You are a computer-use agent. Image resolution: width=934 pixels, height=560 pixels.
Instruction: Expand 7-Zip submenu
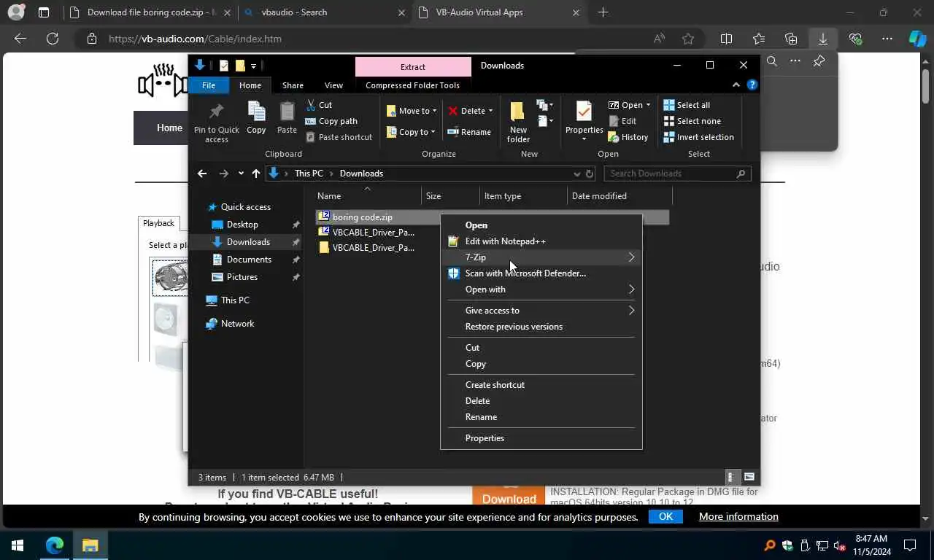click(x=631, y=257)
